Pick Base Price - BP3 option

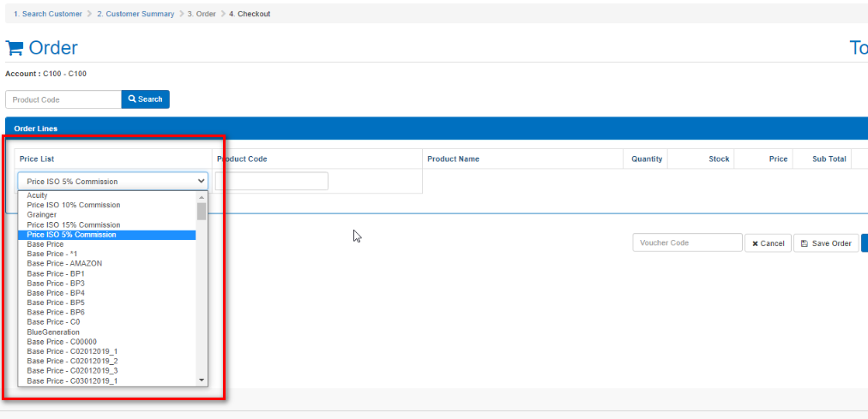coord(107,283)
